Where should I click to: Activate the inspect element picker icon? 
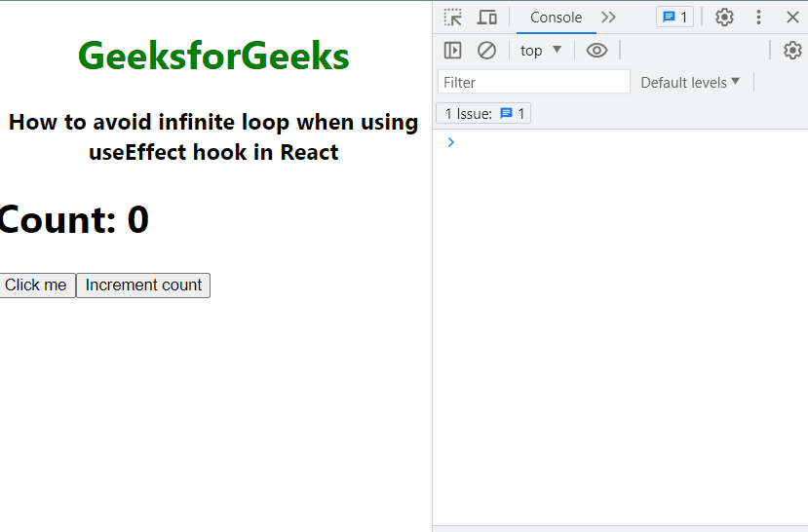(x=453, y=18)
